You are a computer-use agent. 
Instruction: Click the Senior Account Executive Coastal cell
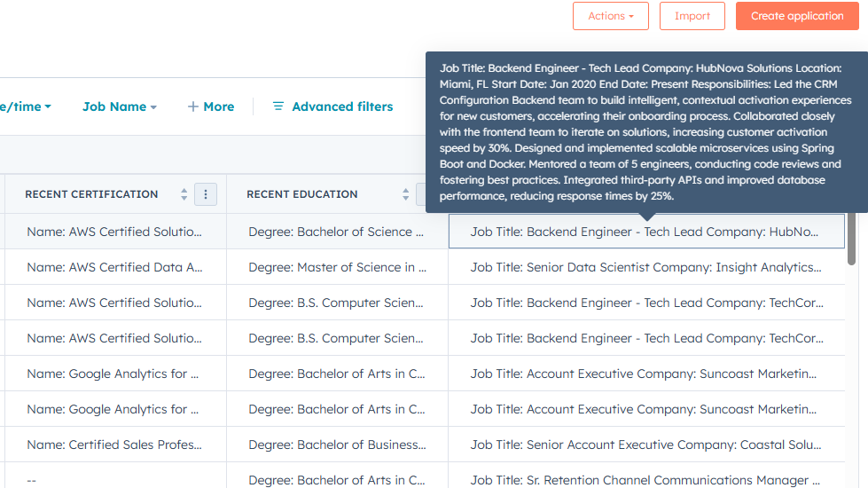point(645,445)
